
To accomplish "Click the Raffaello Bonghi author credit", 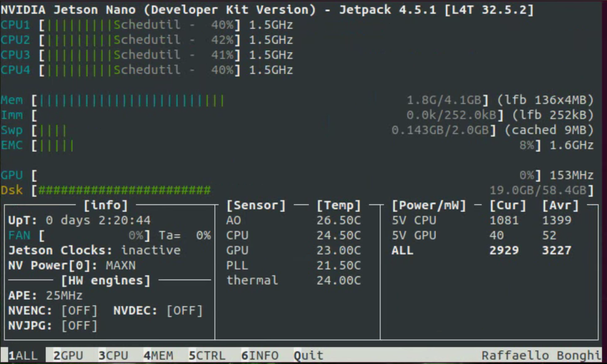I will (541, 355).
